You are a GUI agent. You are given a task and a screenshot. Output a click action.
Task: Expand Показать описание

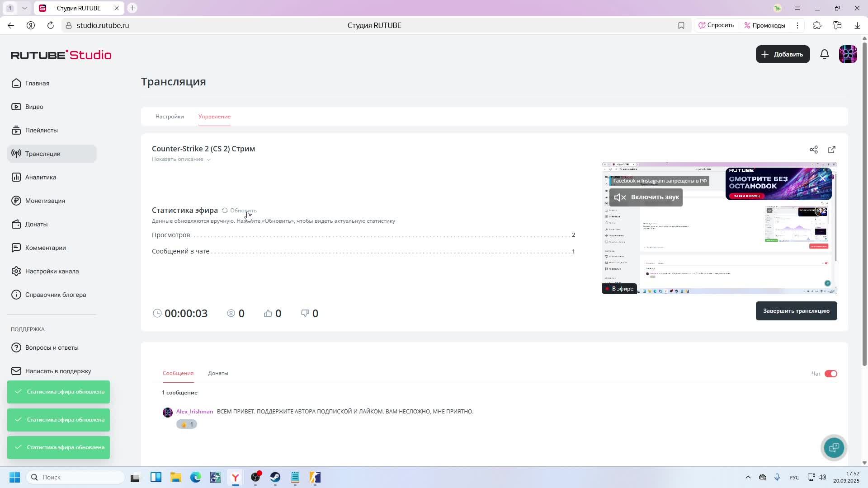181,159
